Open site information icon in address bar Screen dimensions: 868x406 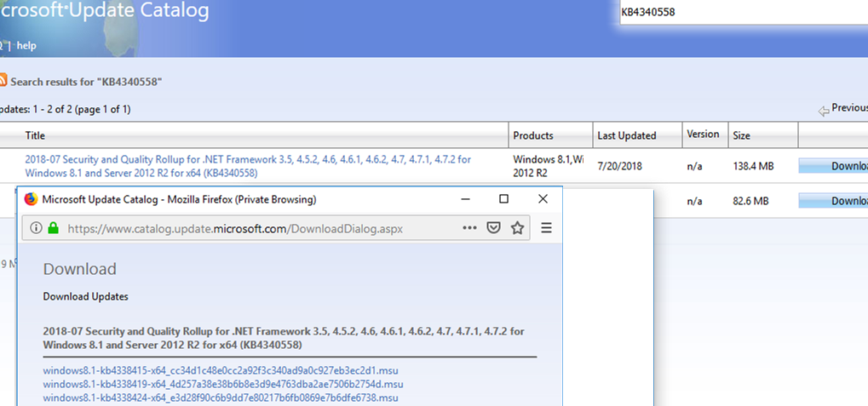[x=36, y=228]
